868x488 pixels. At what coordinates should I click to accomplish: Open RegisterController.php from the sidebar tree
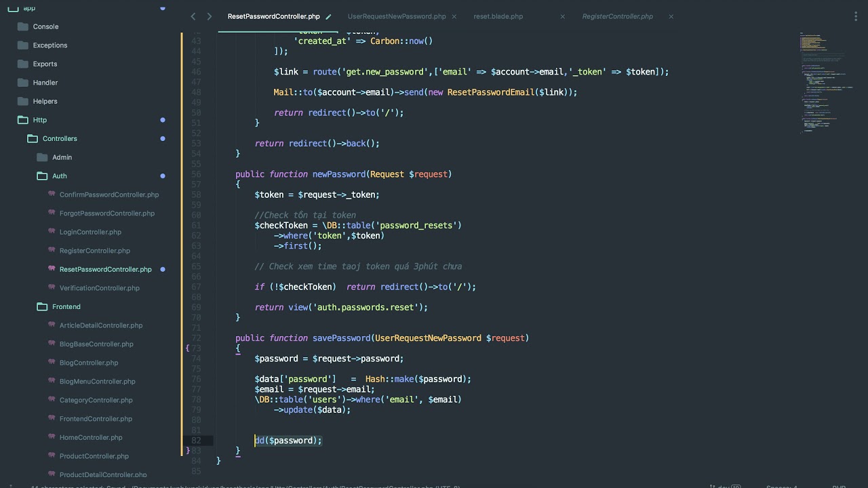[x=94, y=251]
